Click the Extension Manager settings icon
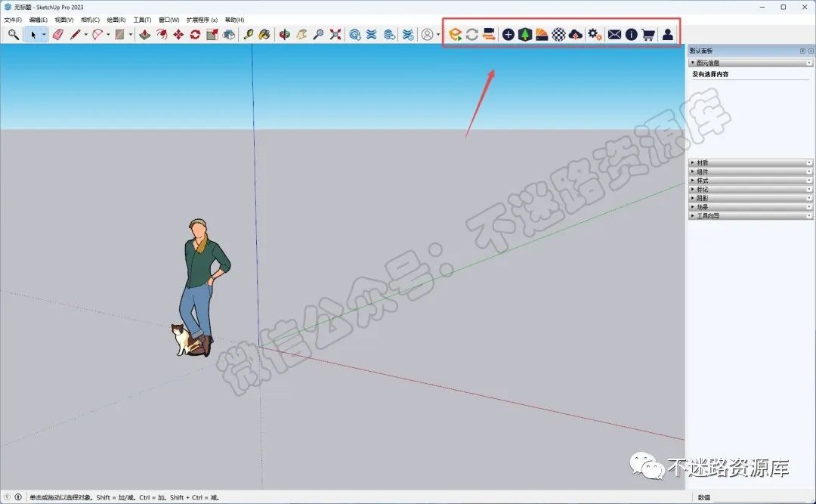Screen dimensions: 816x504 (x=408, y=34)
